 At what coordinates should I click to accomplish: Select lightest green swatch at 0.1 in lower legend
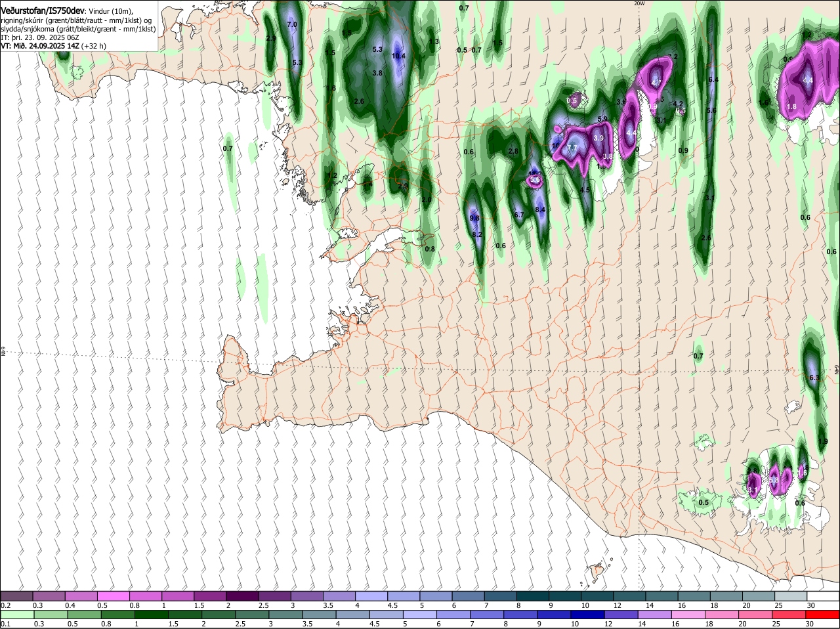coord(17,615)
